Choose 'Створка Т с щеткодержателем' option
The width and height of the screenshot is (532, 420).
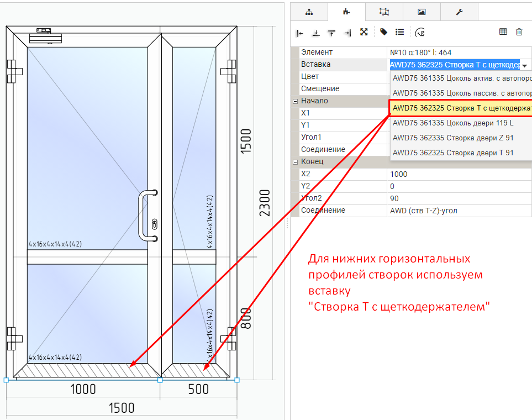462,108
